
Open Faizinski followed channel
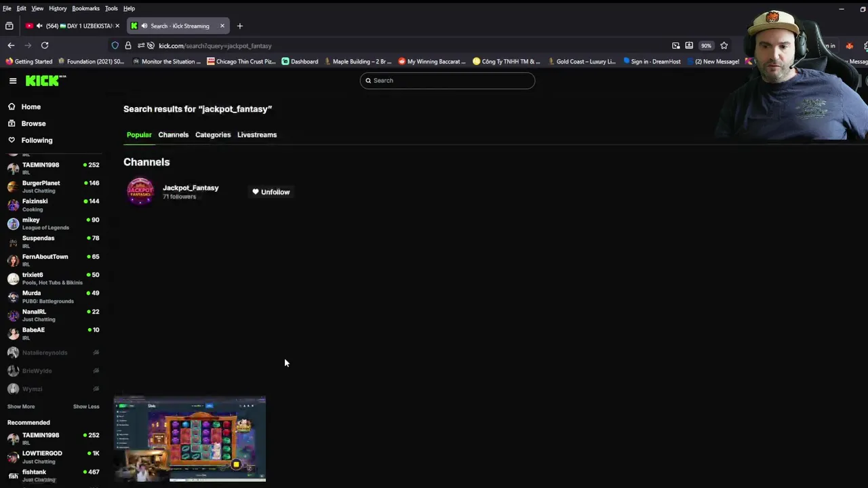[x=54, y=205]
